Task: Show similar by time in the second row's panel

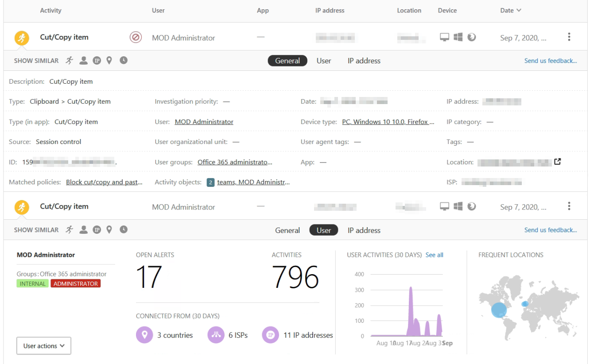Action: (124, 229)
